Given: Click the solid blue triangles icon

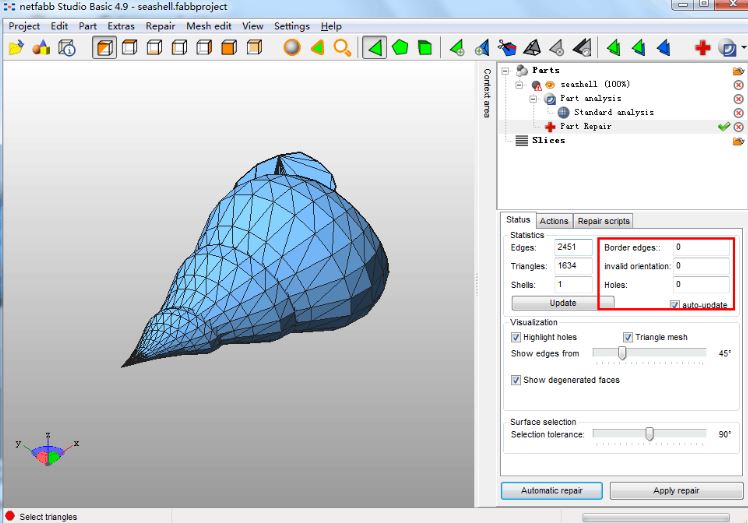Looking at the screenshot, I should pyautogui.click(x=664, y=48).
